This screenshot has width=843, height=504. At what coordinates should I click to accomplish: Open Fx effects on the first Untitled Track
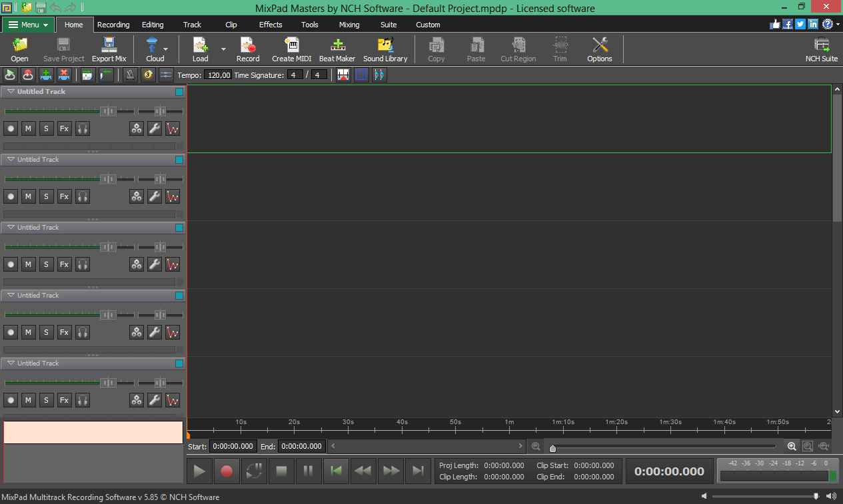pyautogui.click(x=64, y=128)
